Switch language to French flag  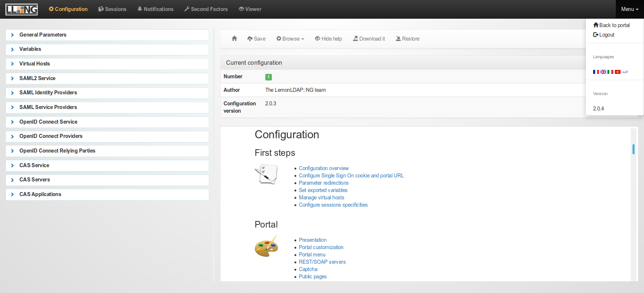pos(596,72)
